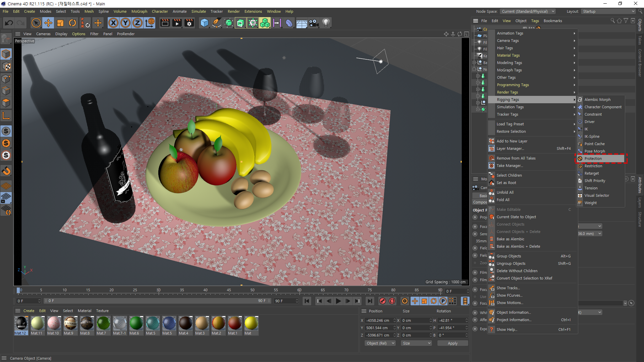The width and height of the screenshot is (644, 362).
Task: Click the Light bulb object icon
Action: click(326, 23)
